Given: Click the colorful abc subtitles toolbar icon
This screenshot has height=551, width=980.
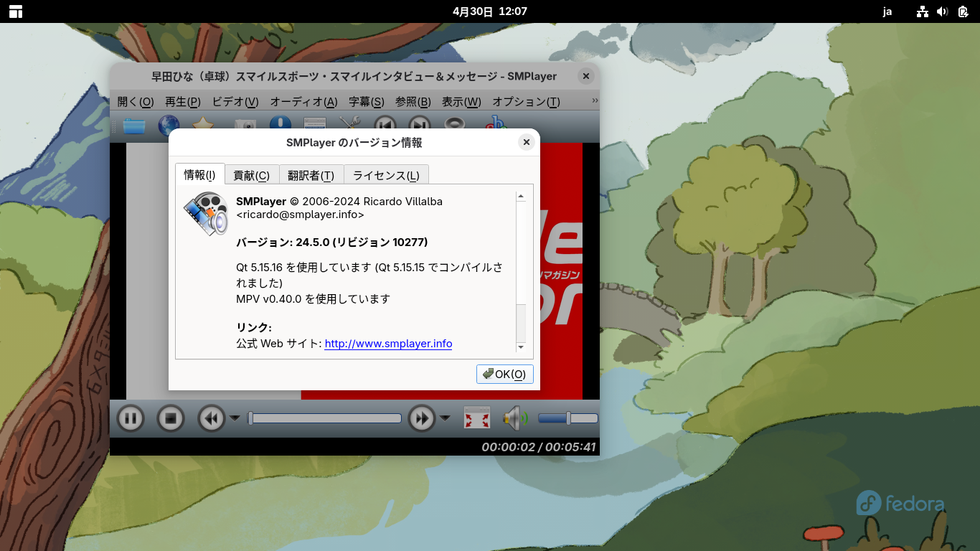Looking at the screenshot, I should [x=496, y=123].
